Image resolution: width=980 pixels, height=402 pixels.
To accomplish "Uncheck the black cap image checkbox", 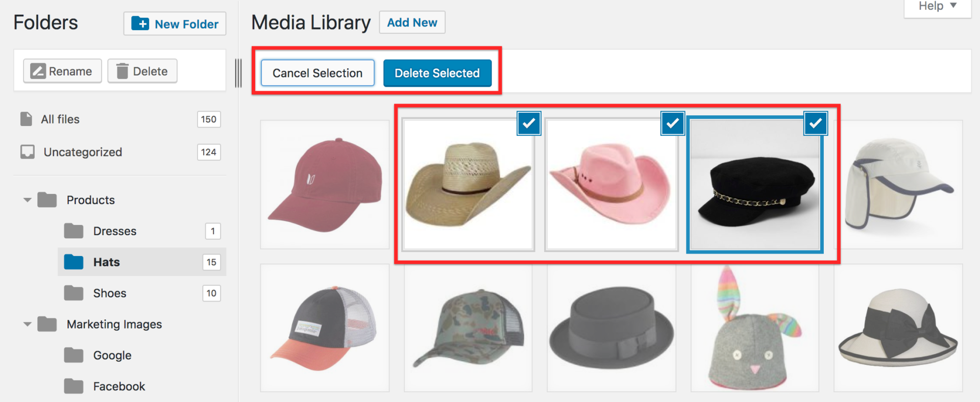I will point(816,123).
